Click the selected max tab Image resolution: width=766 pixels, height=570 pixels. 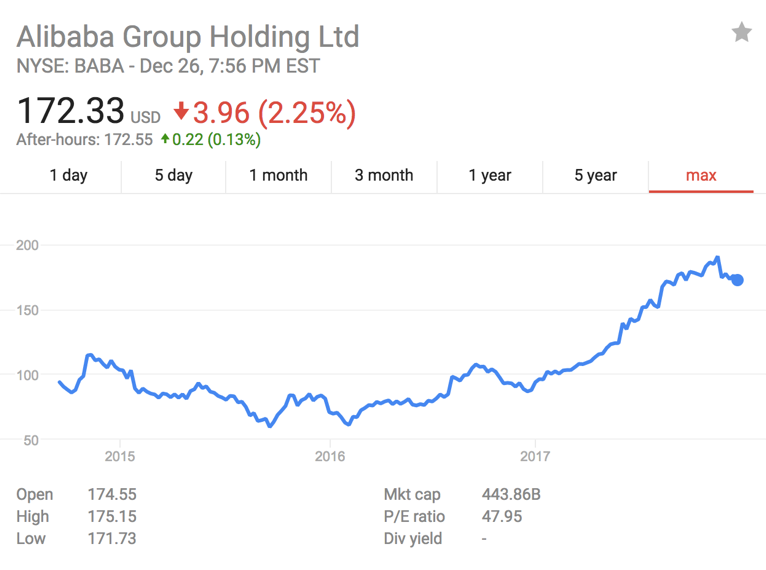point(701,175)
